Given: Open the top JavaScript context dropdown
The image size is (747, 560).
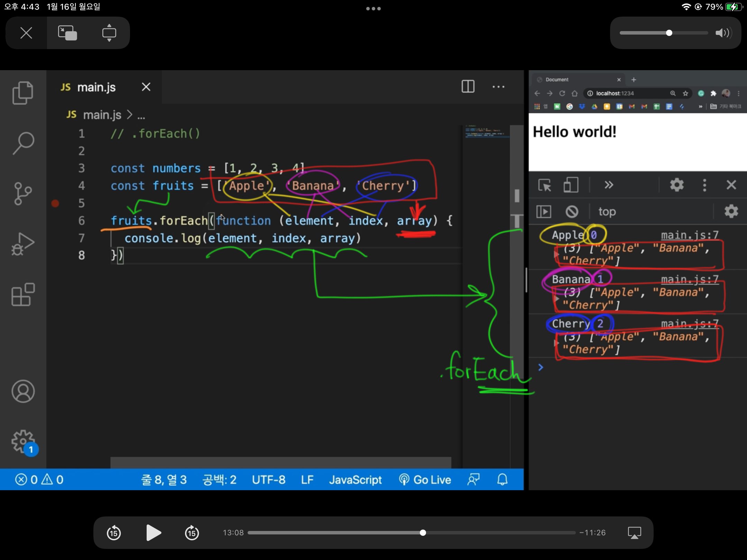Looking at the screenshot, I should pyautogui.click(x=607, y=212).
